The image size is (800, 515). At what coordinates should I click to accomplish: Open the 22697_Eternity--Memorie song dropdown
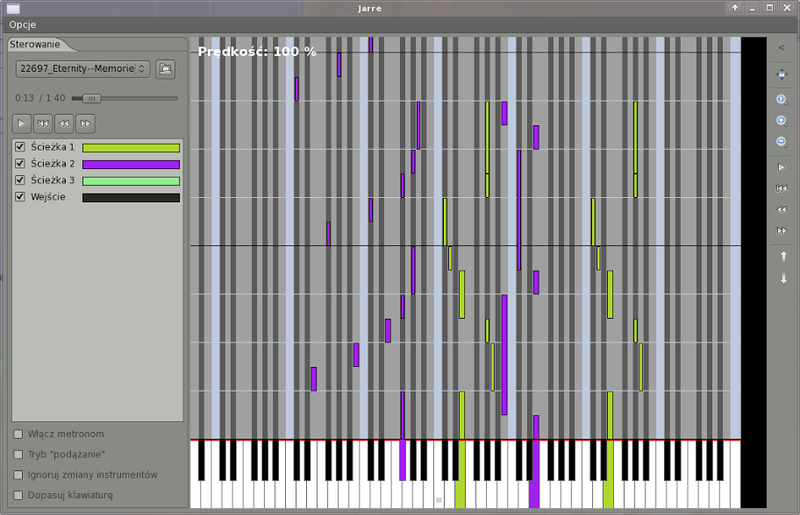83,69
